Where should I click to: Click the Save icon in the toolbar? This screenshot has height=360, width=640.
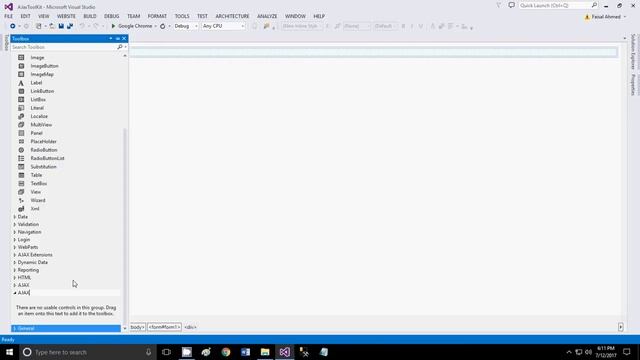click(61, 26)
